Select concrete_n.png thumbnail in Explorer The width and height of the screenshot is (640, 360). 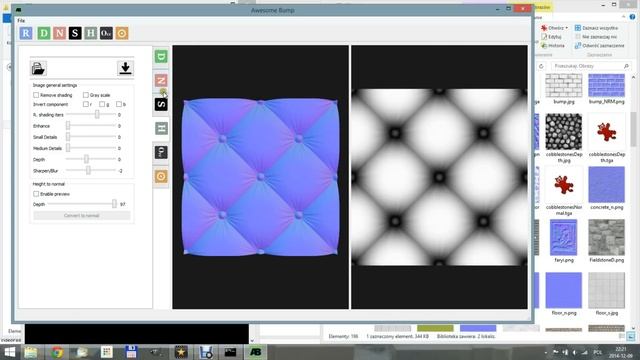point(607,184)
